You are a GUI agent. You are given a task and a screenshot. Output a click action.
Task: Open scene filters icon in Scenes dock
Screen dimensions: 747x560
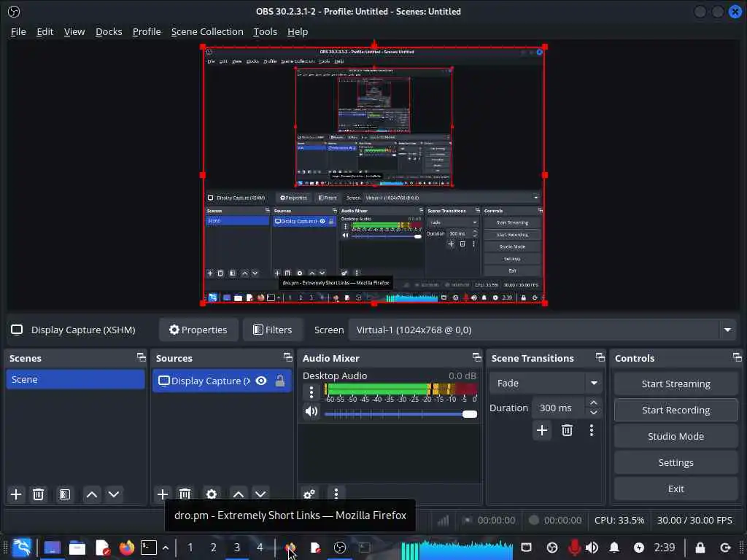65,494
